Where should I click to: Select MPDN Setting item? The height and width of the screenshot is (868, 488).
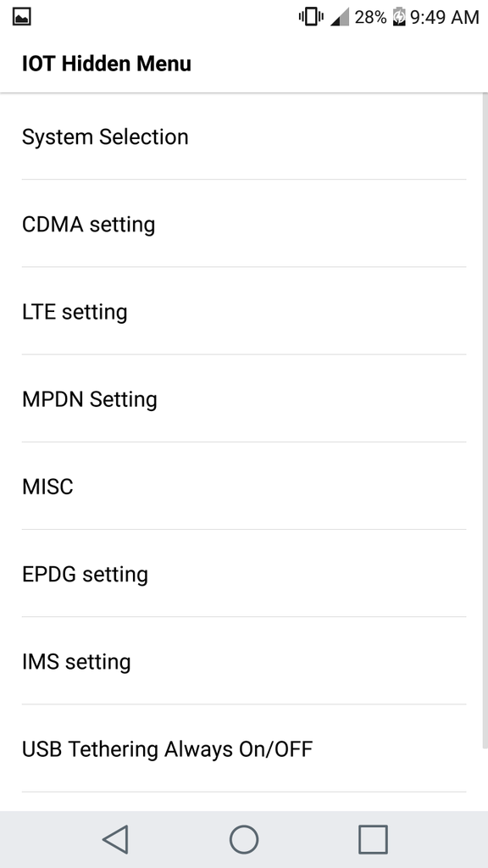pyautogui.click(x=244, y=398)
